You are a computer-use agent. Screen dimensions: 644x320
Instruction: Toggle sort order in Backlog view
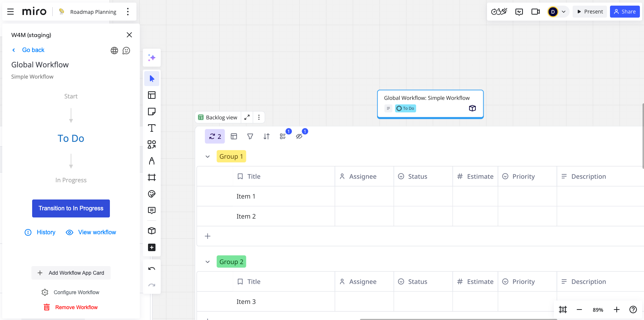point(266,137)
